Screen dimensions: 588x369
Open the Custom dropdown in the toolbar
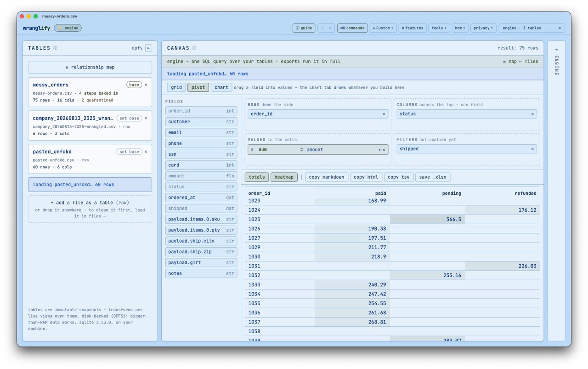pyautogui.click(x=383, y=28)
